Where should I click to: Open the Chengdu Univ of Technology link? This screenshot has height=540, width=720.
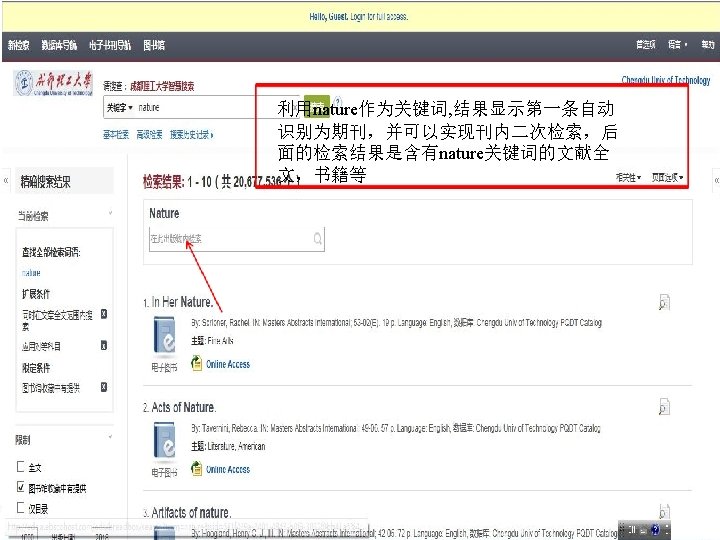pos(666,80)
